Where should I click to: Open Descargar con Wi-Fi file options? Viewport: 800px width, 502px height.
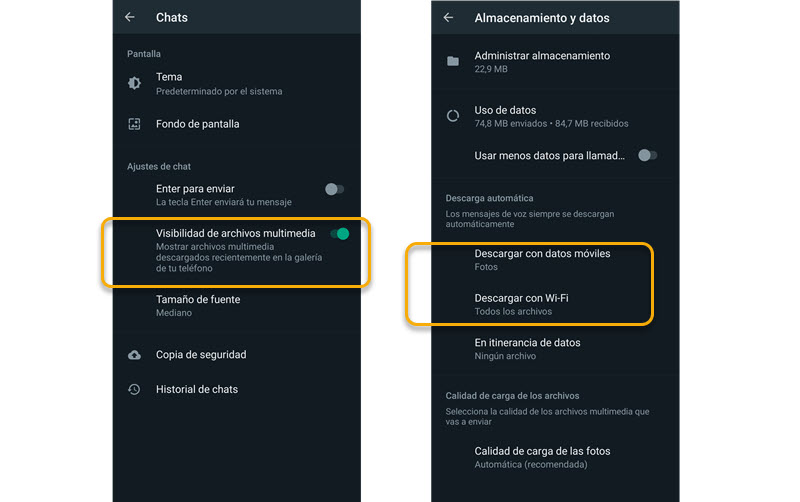tap(555, 304)
